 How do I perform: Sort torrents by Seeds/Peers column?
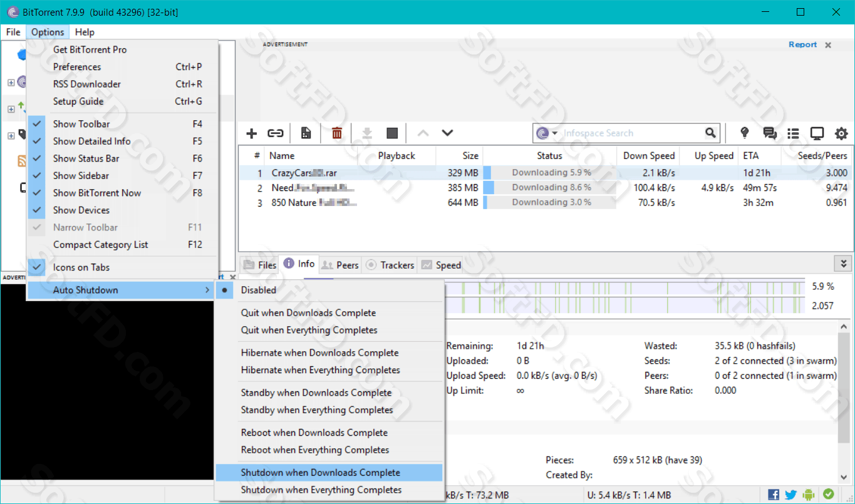[817, 156]
